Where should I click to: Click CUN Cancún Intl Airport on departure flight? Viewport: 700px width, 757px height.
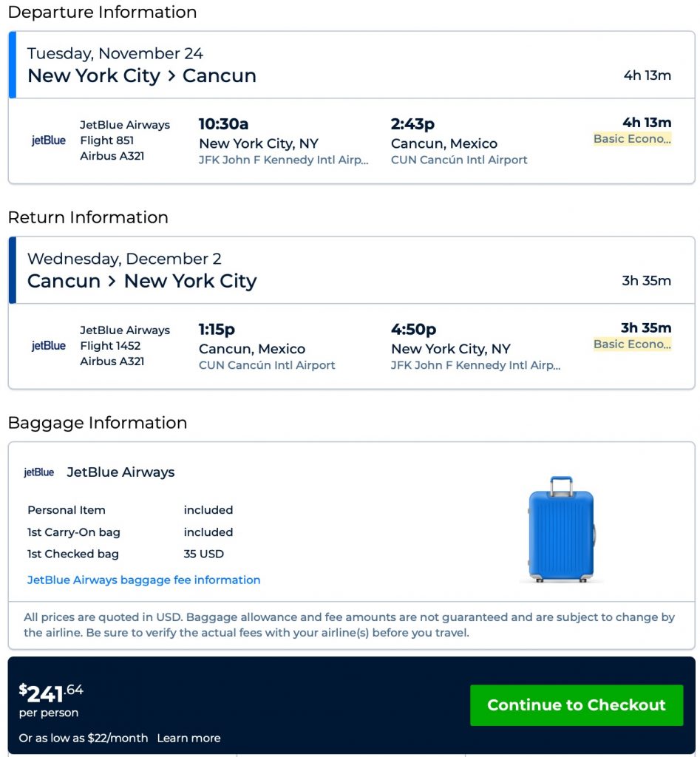pos(459,160)
